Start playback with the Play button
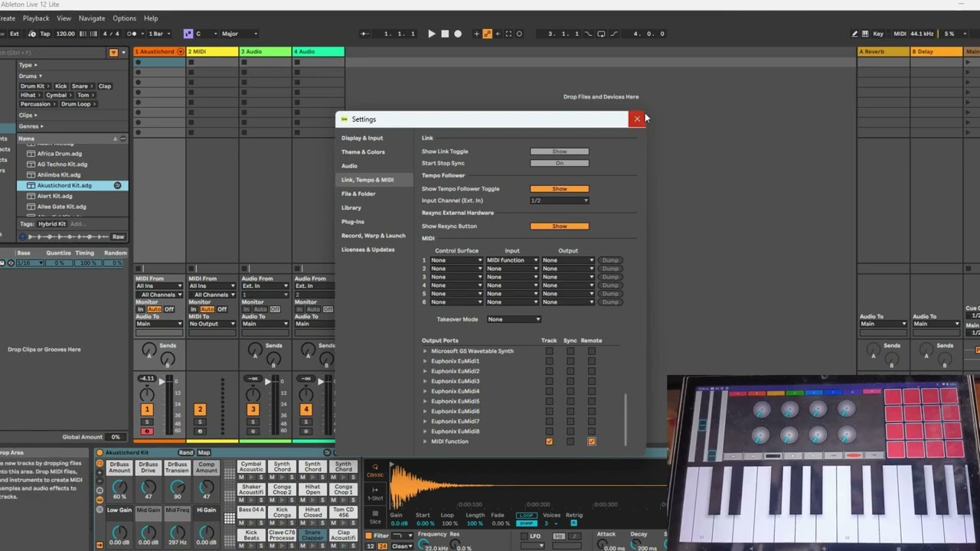The width and height of the screenshot is (980, 551). 431,34
